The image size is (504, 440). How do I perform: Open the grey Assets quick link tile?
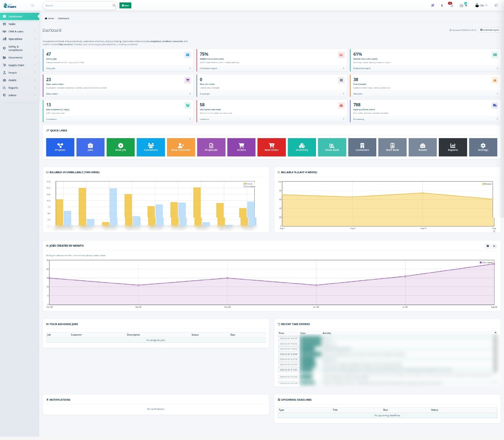(x=423, y=147)
